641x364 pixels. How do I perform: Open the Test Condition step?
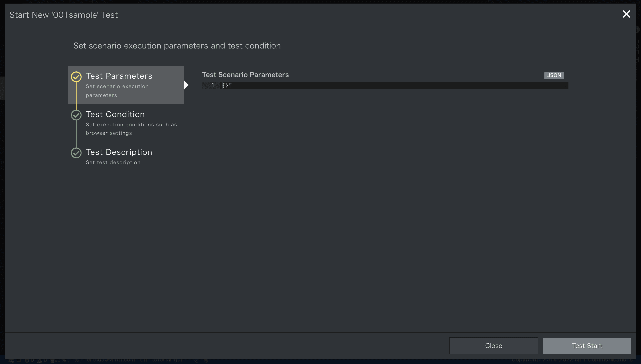click(x=126, y=123)
